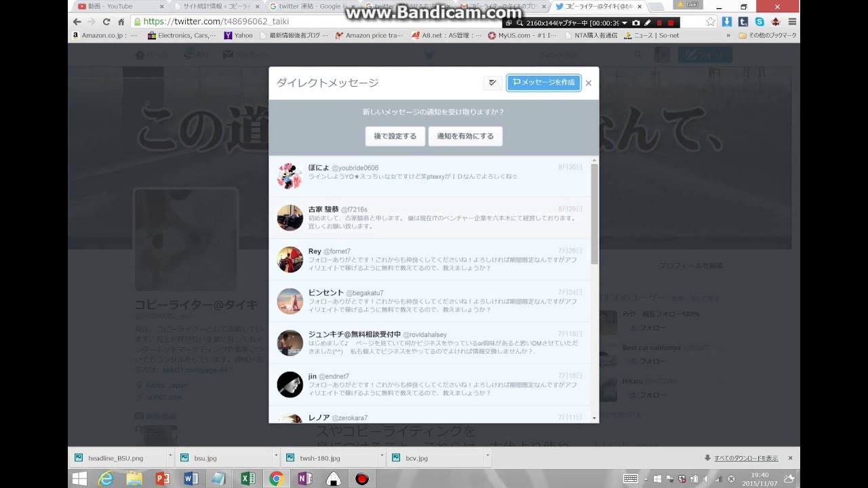Click the Bandicam camera screenshot icon

coord(636,22)
